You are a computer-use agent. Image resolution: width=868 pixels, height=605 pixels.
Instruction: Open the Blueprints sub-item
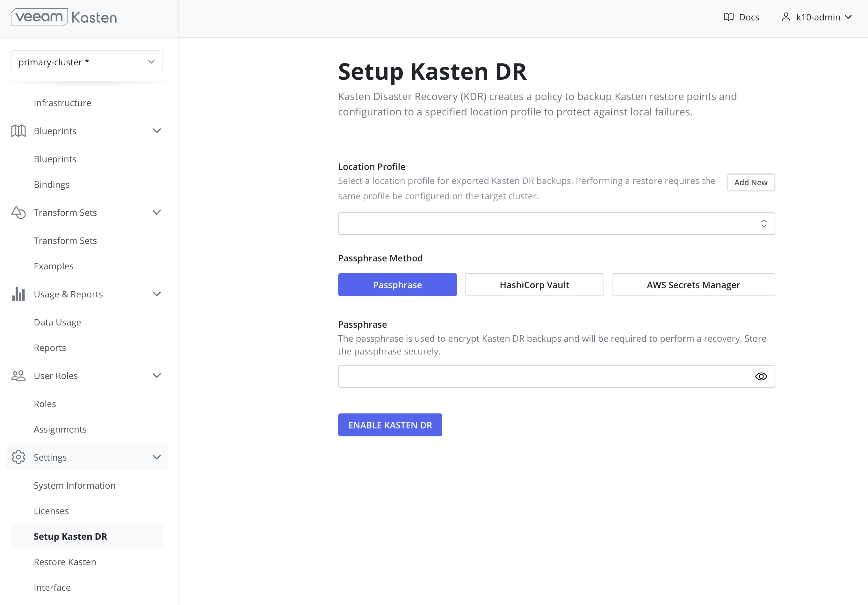coord(55,159)
